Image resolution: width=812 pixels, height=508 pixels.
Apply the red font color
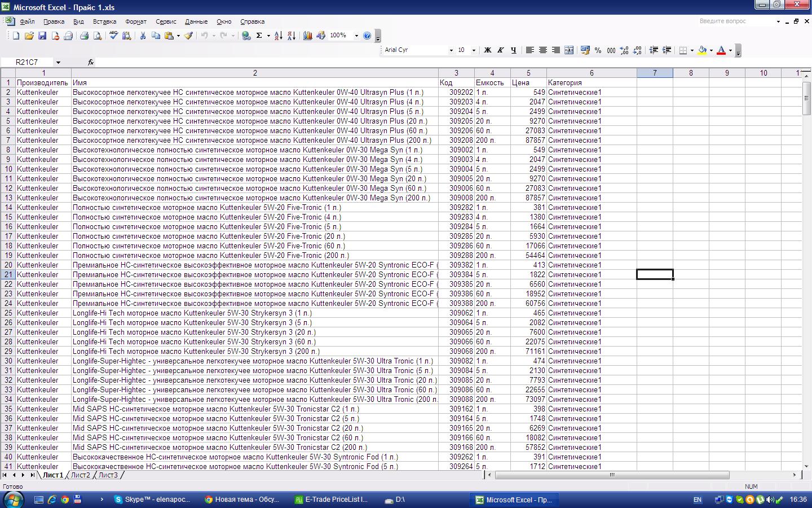coord(721,50)
